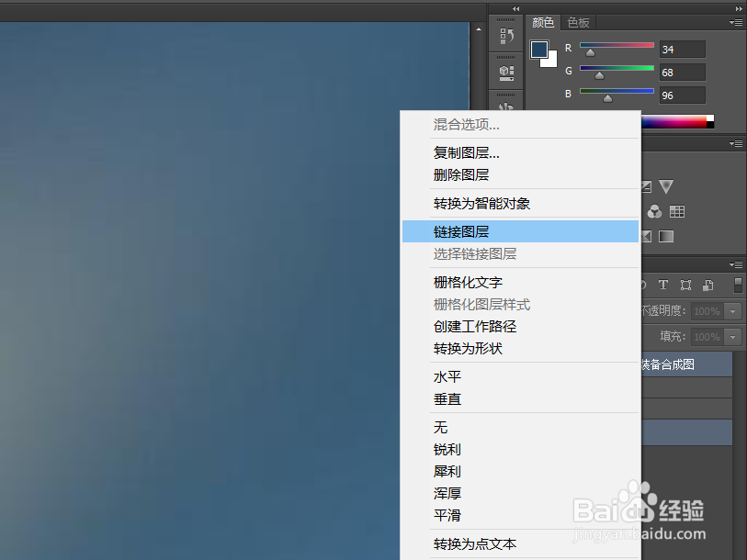The height and width of the screenshot is (560, 747).
Task: Set anti-aliasing to 犀利
Action: tap(520, 472)
